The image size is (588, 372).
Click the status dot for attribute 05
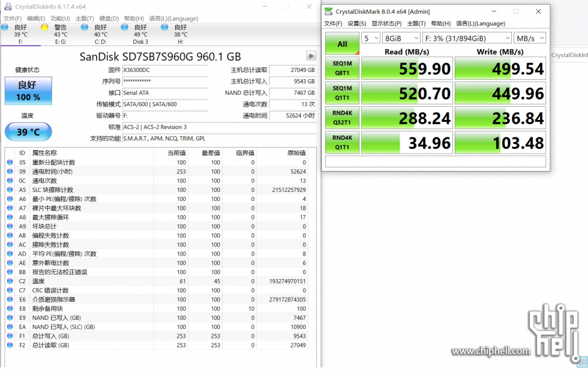pyautogui.click(x=10, y=163)
